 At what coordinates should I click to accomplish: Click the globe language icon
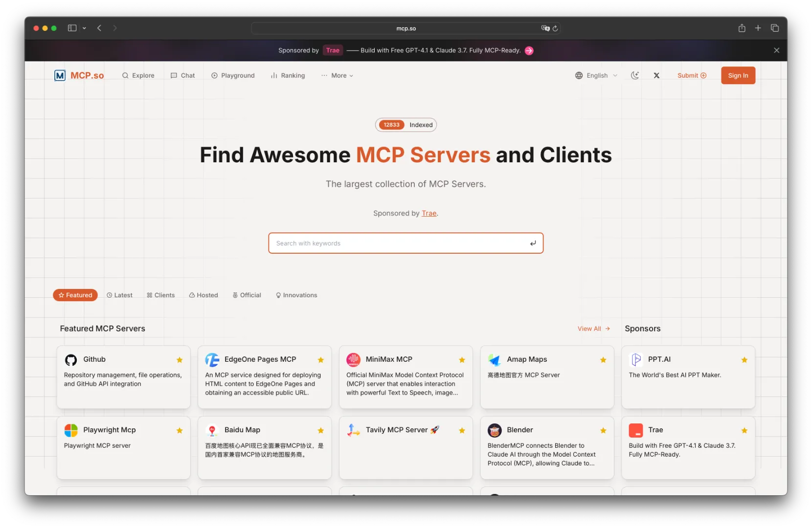579,75
